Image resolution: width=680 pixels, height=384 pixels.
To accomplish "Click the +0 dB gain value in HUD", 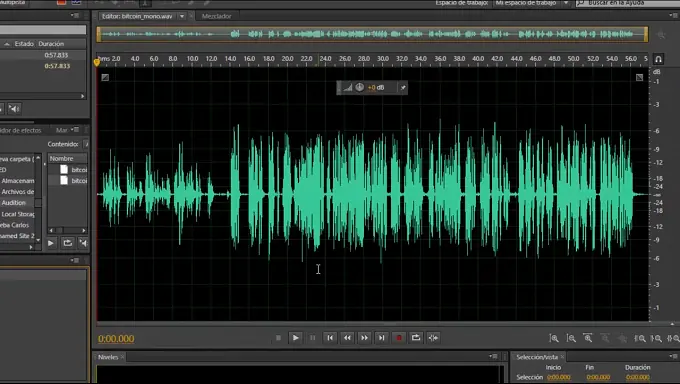I will coord(376,88).
